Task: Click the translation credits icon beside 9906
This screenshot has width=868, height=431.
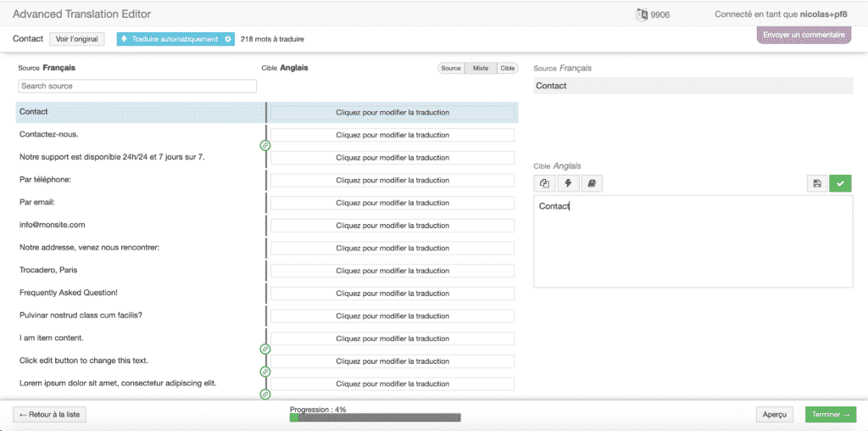Action: pyautogui.click(x=642, y=14)
